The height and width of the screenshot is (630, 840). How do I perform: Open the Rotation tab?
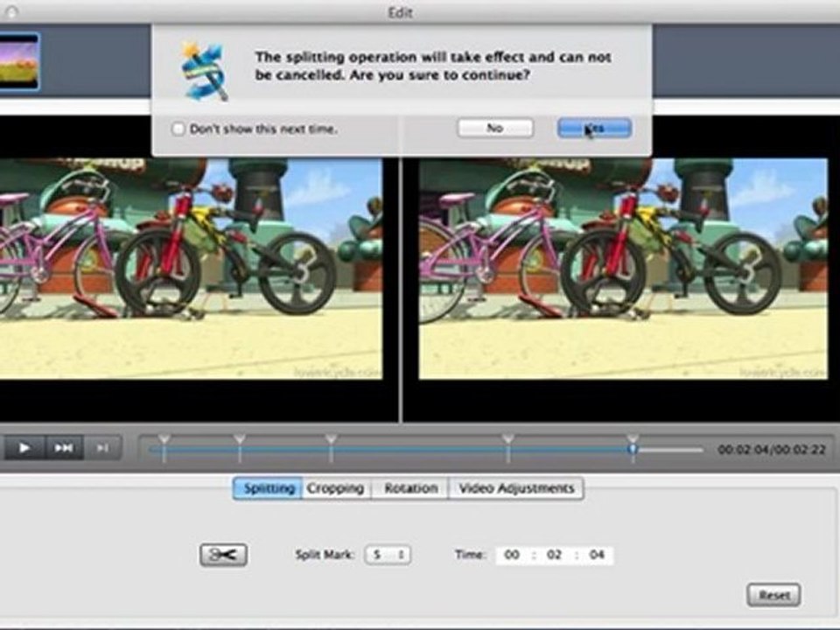(410, 488)
